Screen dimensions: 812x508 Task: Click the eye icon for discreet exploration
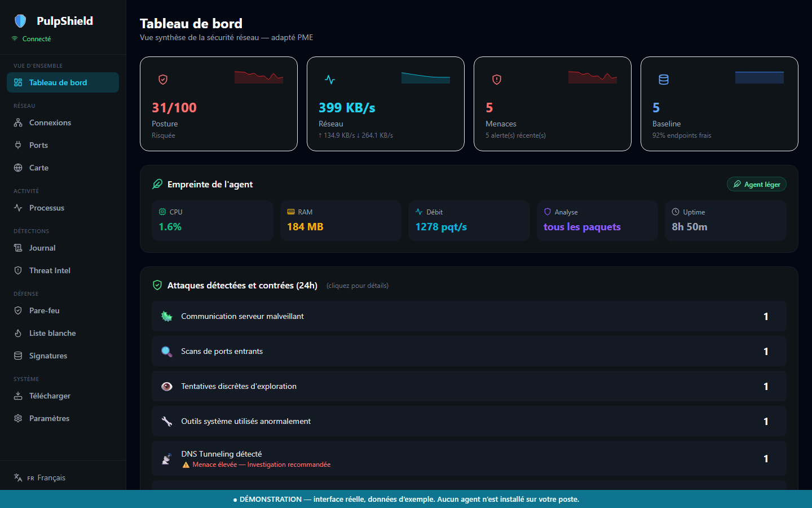coord(167,386)
